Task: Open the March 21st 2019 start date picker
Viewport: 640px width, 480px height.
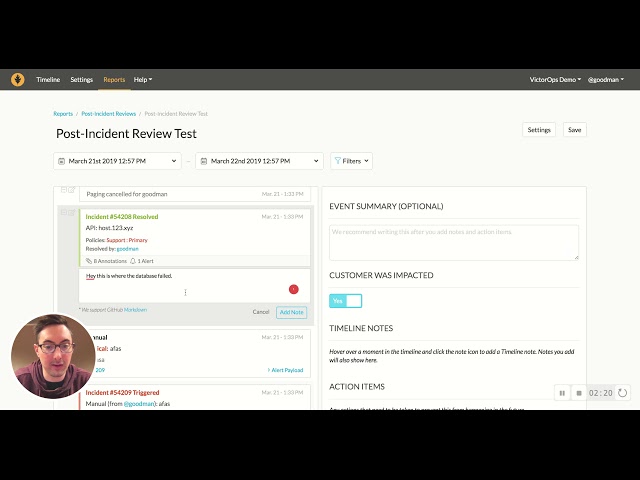Action: click(x=117, y=161)
